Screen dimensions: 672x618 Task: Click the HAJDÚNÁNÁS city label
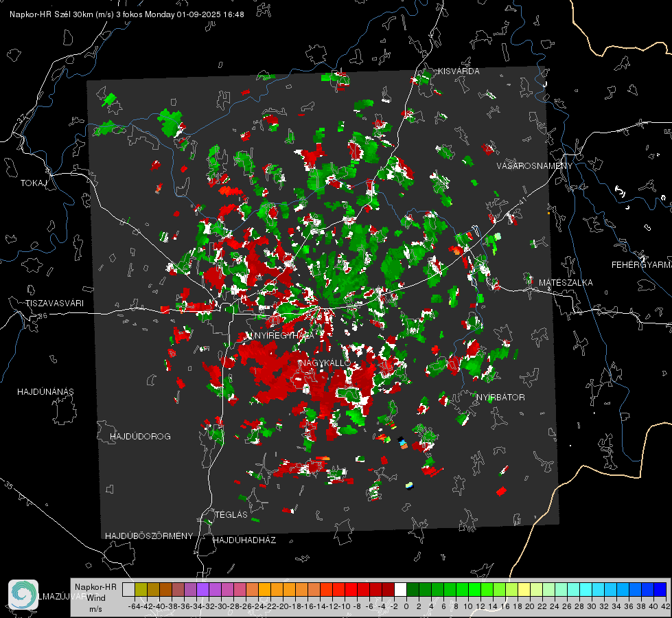point(45,392)
